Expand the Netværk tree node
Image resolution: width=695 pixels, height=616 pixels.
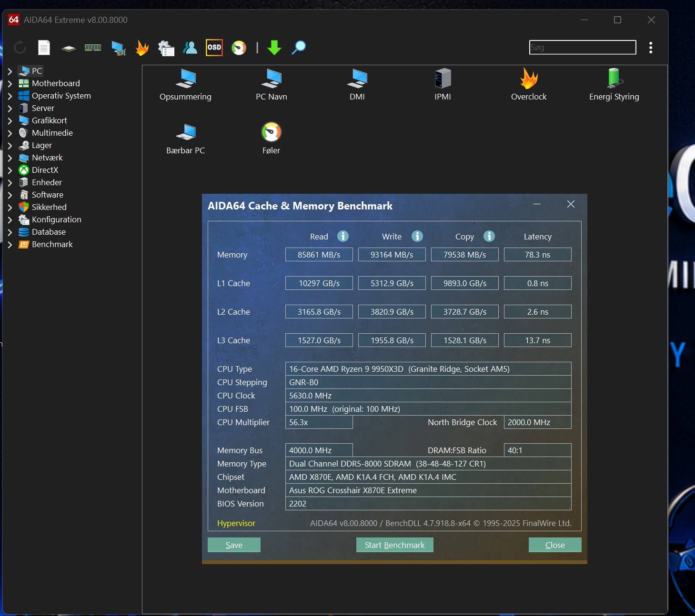tap(10, 158)
